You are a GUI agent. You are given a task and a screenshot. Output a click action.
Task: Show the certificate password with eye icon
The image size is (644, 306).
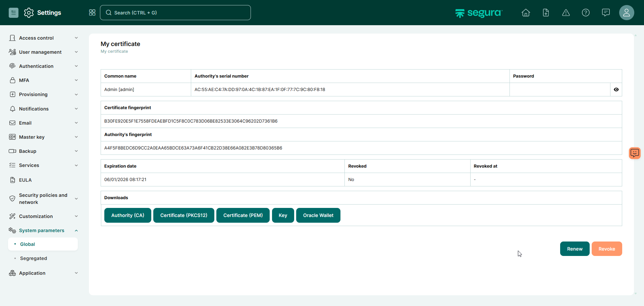point(616,90)
